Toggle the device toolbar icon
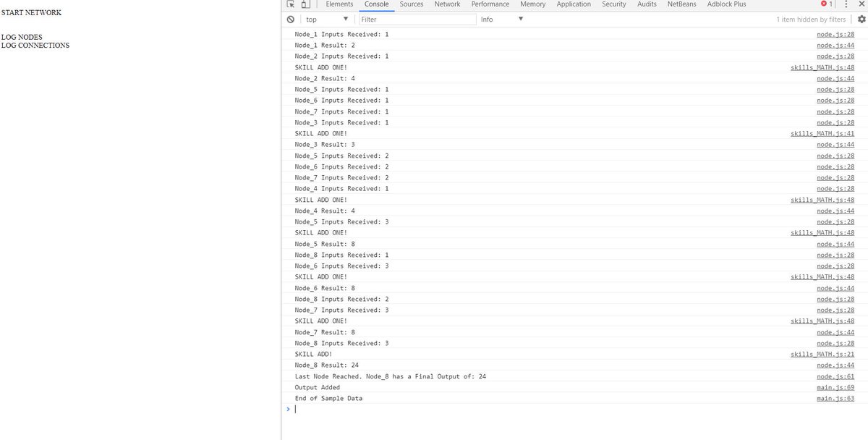Viewport: 868px width, 440px height. 305,4
